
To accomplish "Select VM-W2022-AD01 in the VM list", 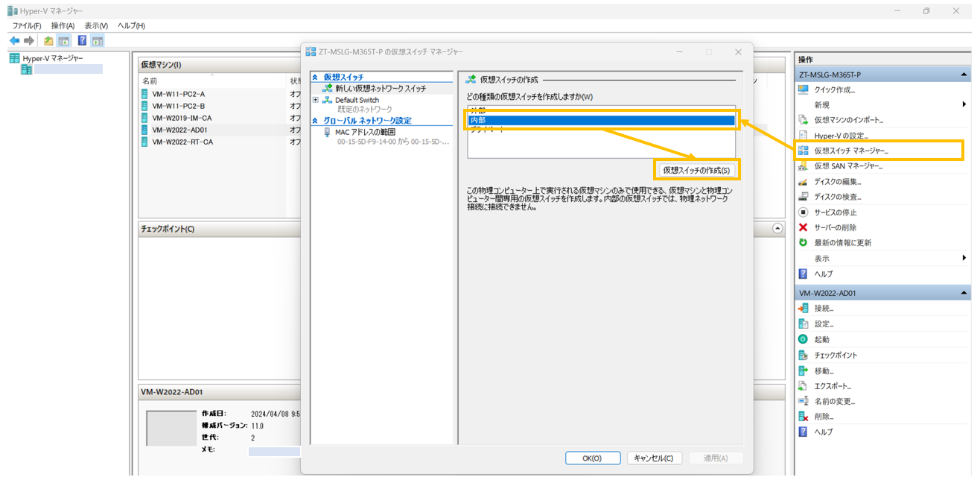I will click(179, 130).
